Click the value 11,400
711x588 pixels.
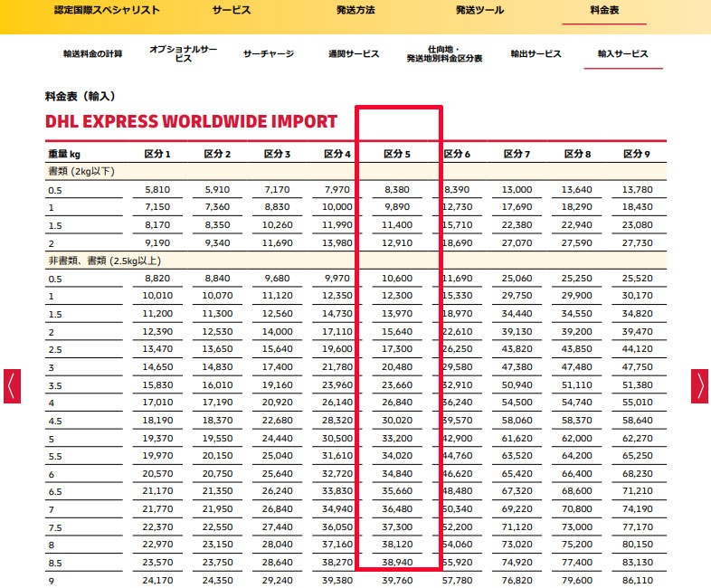[x=397, y=225]
